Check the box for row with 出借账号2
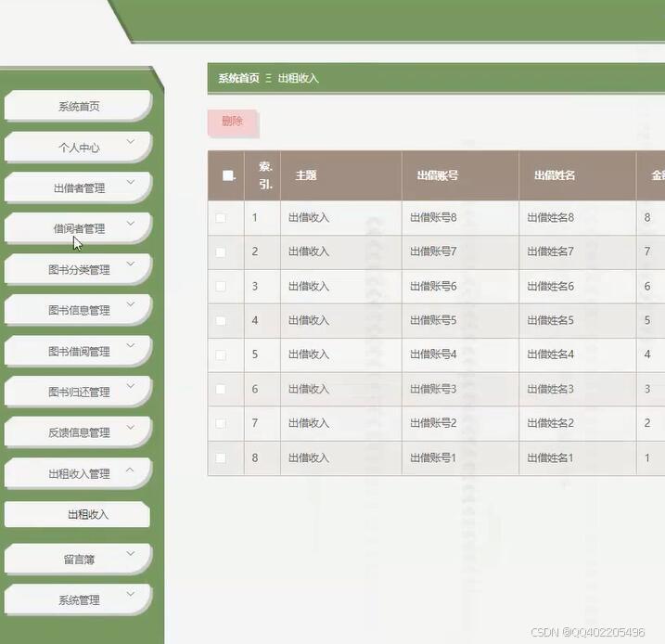Image resolution: width=665 pixels, height=644 pixels. (x=221, y=423)
